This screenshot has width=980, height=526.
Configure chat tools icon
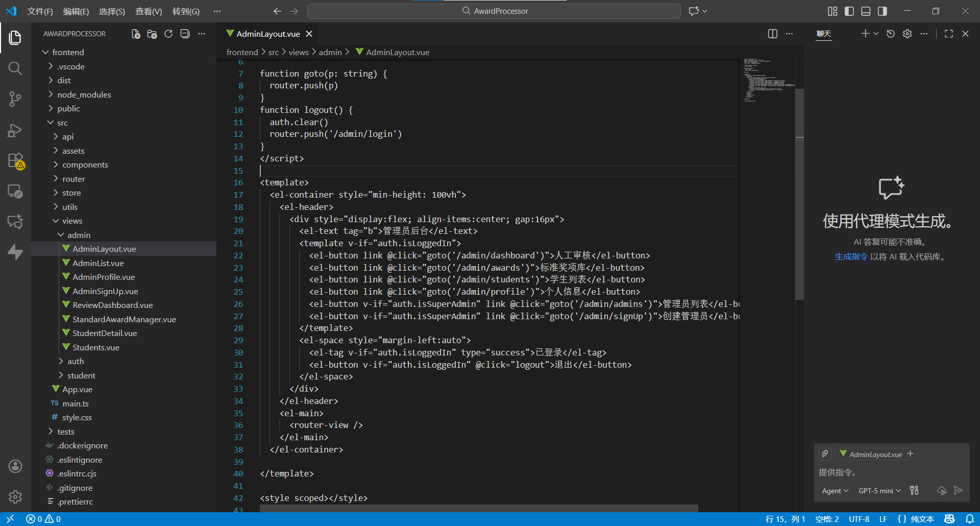(914, 490)
